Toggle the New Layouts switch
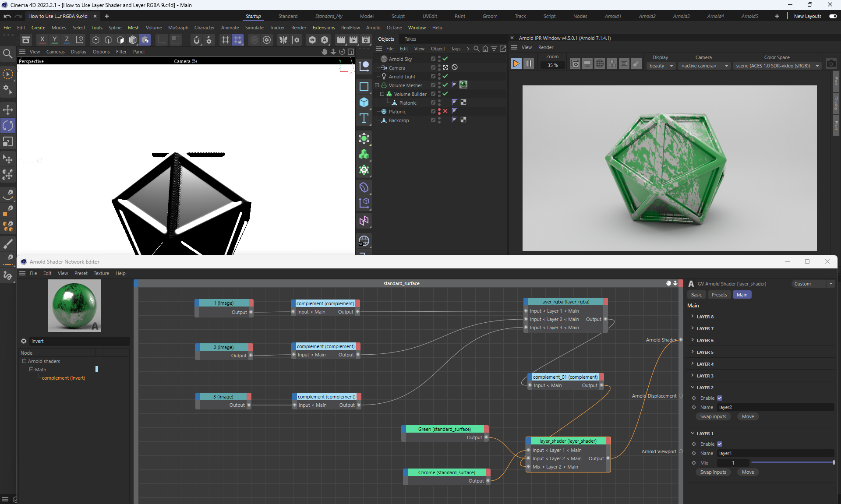This screenshot has height=504, width=841. point(833,16)
